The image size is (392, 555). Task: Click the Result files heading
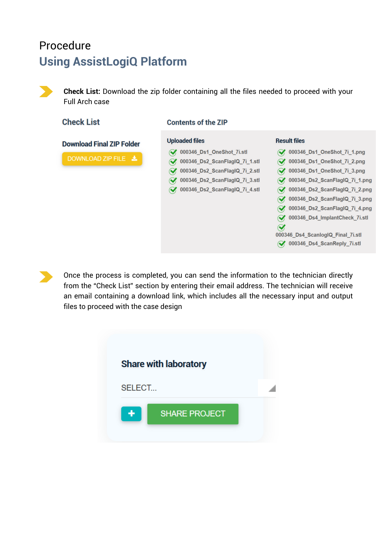[x=290, y=141]
